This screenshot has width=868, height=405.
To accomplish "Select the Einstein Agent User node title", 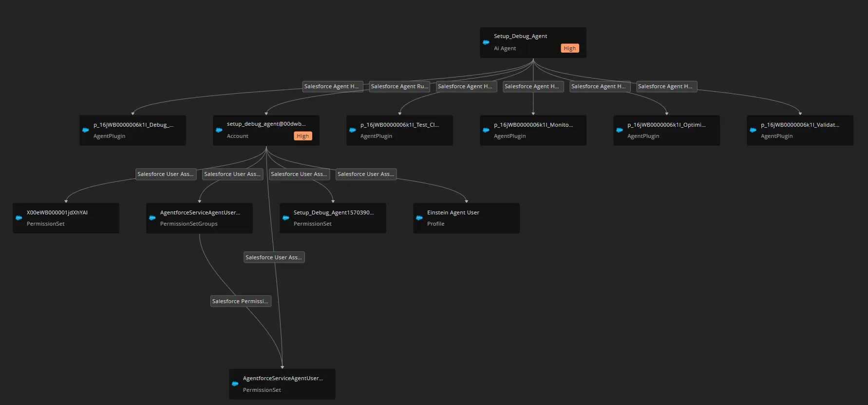I will tap(453, 212).
